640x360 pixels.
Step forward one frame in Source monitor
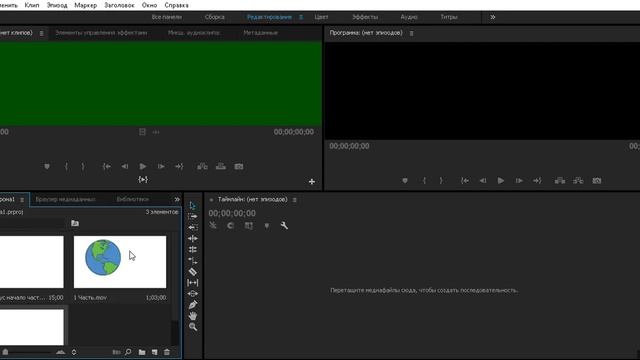coord(161,167)
